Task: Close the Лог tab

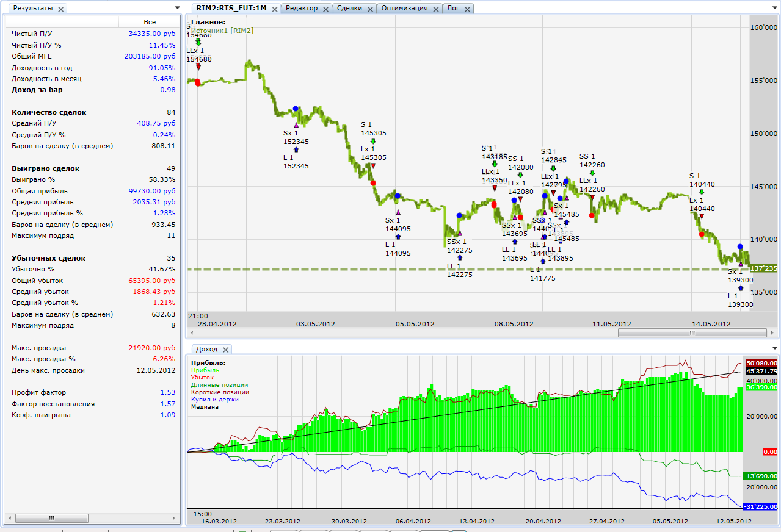Action: point(467,9)
